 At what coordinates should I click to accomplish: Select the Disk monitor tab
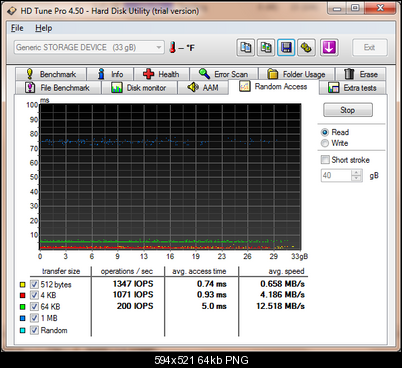pos(139,88)
